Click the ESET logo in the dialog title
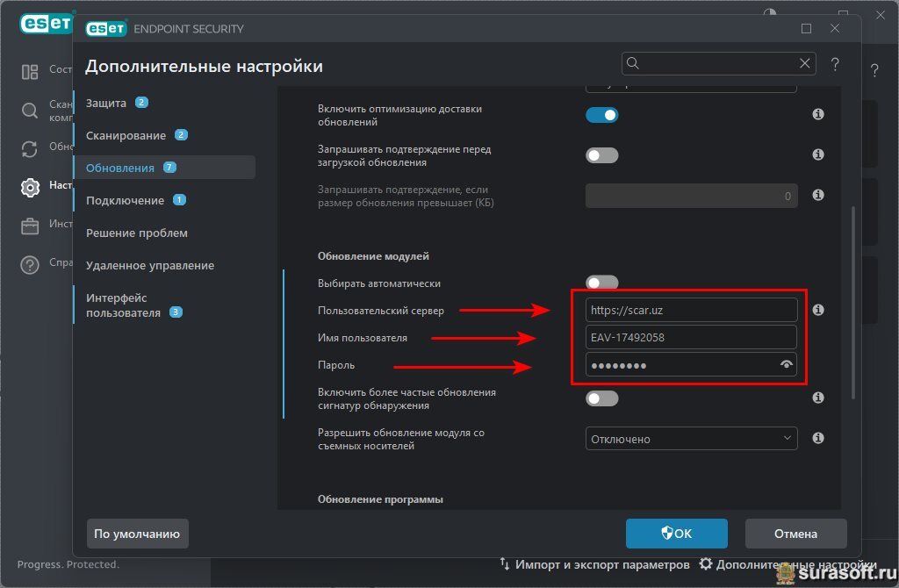Viewport: 899px width, 588px height. click(x=106, y=28)
